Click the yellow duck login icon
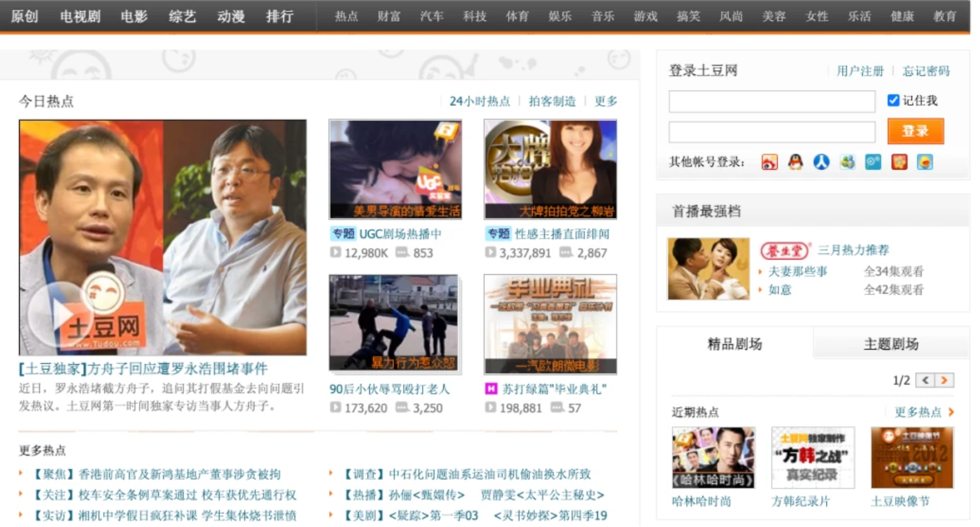Viewport: 980px width, 527px height. tap(925, 162)
